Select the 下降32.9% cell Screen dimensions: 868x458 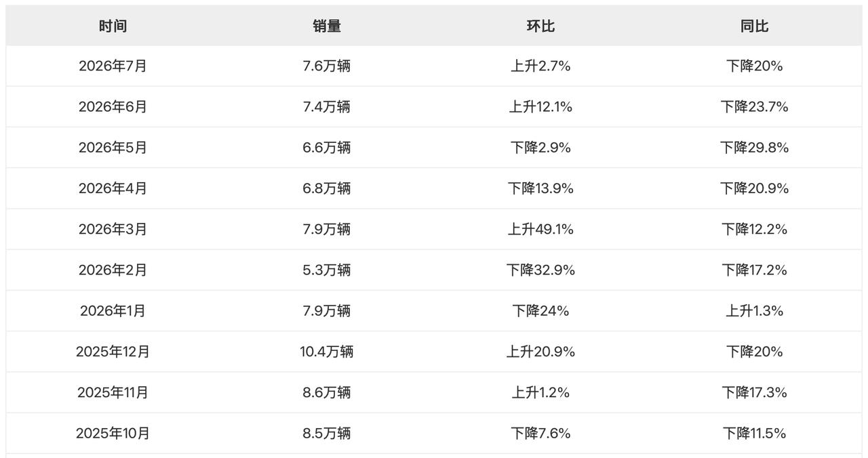coord(540,270)
